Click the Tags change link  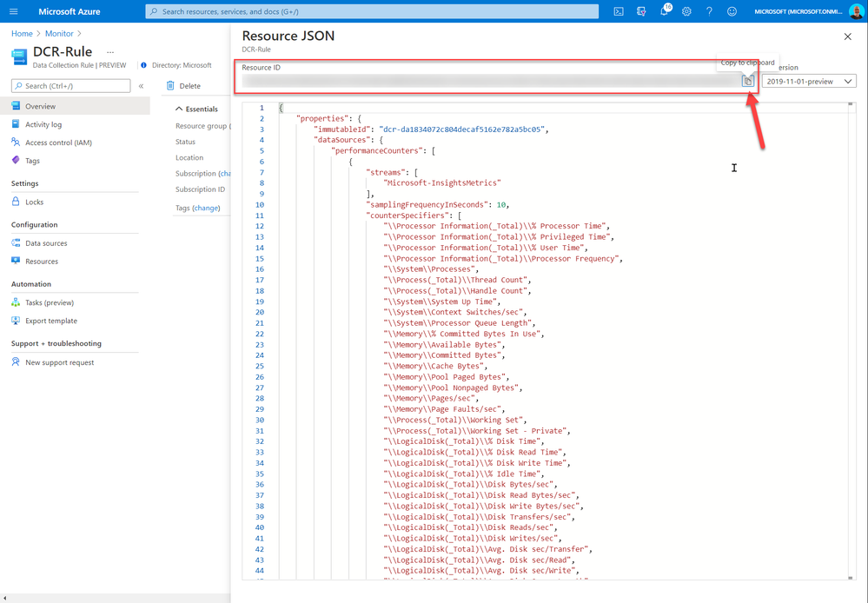pos(206,209)
